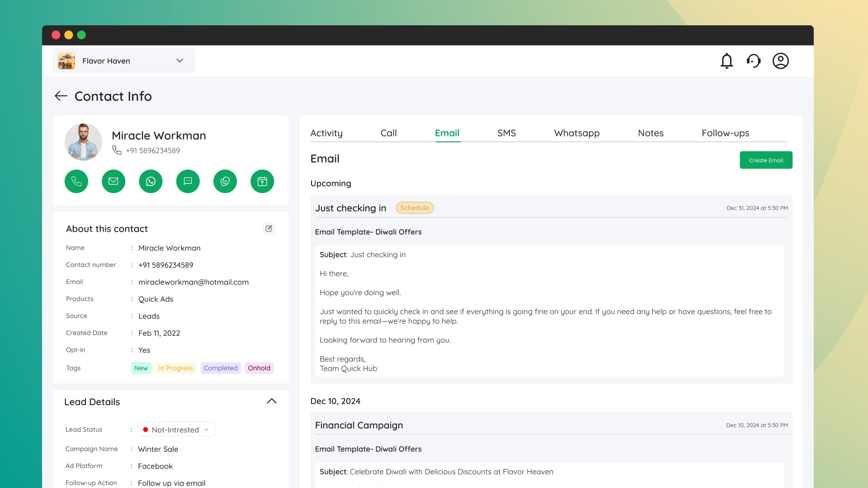Screen dimensions: 868x488
Task: Switch to the Whatsapp tab
Action: pyautogui.click(x=576, y=133)
